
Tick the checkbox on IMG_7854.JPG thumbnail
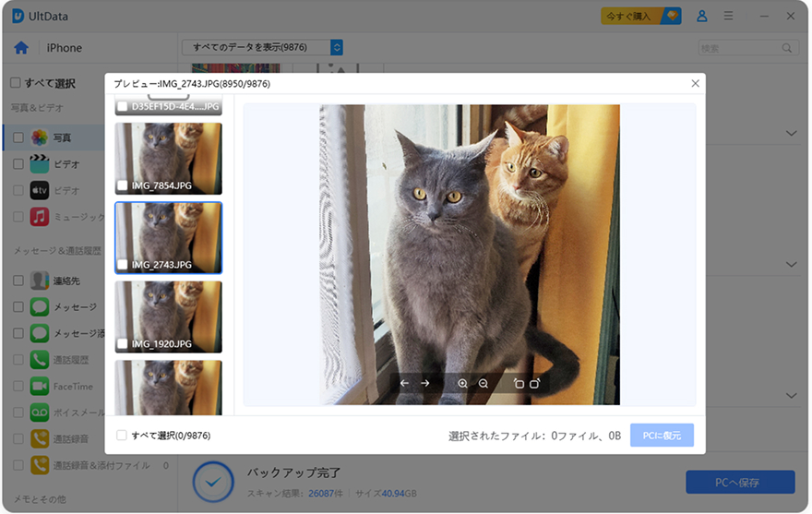pos(123,185)
